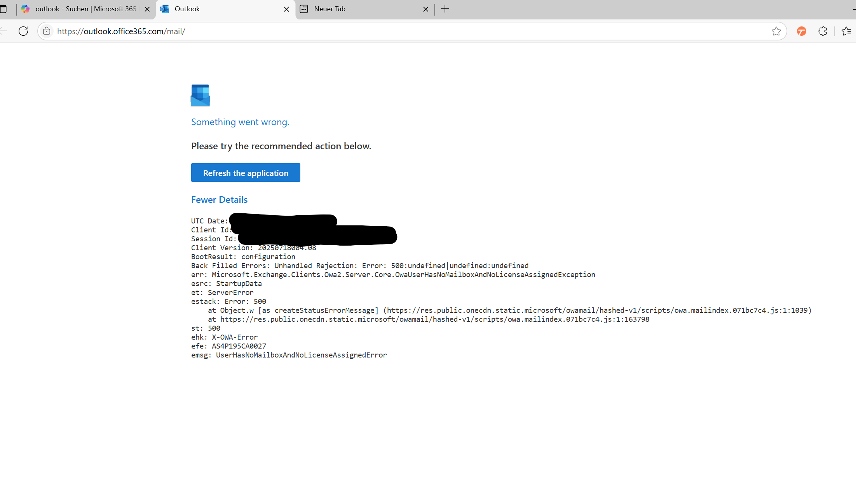
Task: Switch to 'outlook - Suchen | Microsoft 365' tab
Action: coord(85,9)
